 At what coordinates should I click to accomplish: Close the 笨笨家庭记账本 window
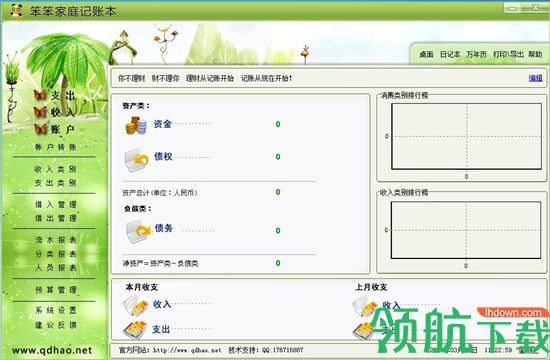(x=535, y=8)
